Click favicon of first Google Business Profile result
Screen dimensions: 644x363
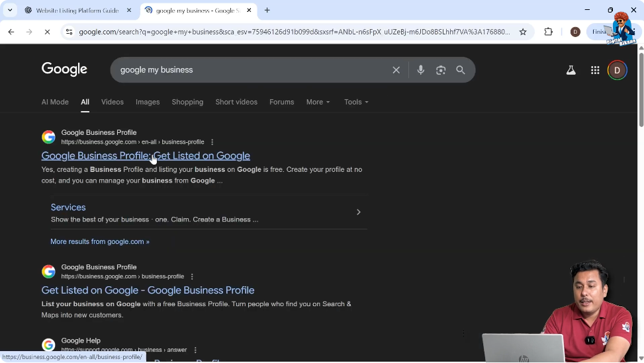[48, 137]
